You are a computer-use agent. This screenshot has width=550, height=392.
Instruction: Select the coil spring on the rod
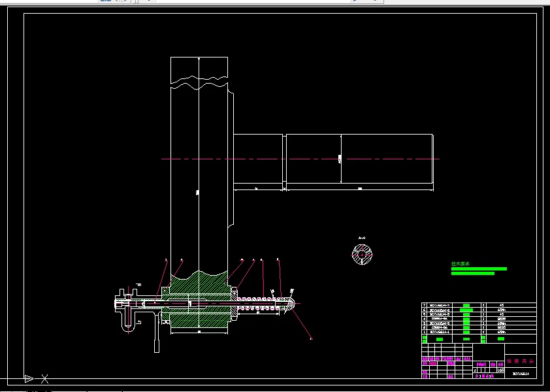click(260, 304)
